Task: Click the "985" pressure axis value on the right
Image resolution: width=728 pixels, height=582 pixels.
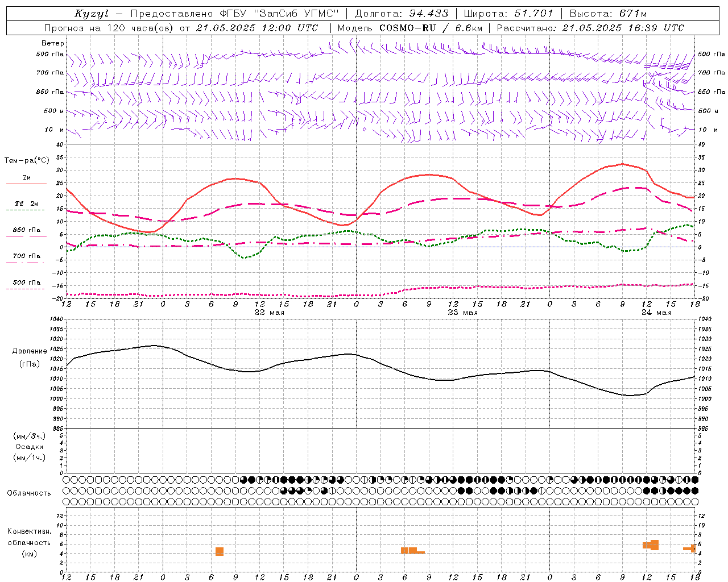Action: coord(704,429)
